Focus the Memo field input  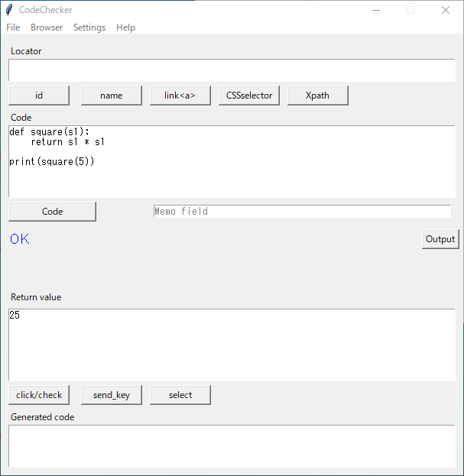pos(302,212)
